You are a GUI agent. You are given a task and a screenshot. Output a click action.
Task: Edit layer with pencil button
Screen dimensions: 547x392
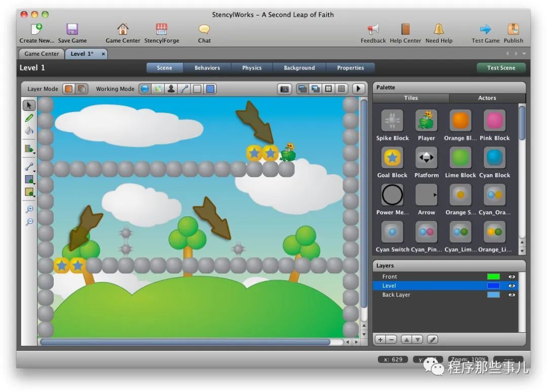pos(432,339)
